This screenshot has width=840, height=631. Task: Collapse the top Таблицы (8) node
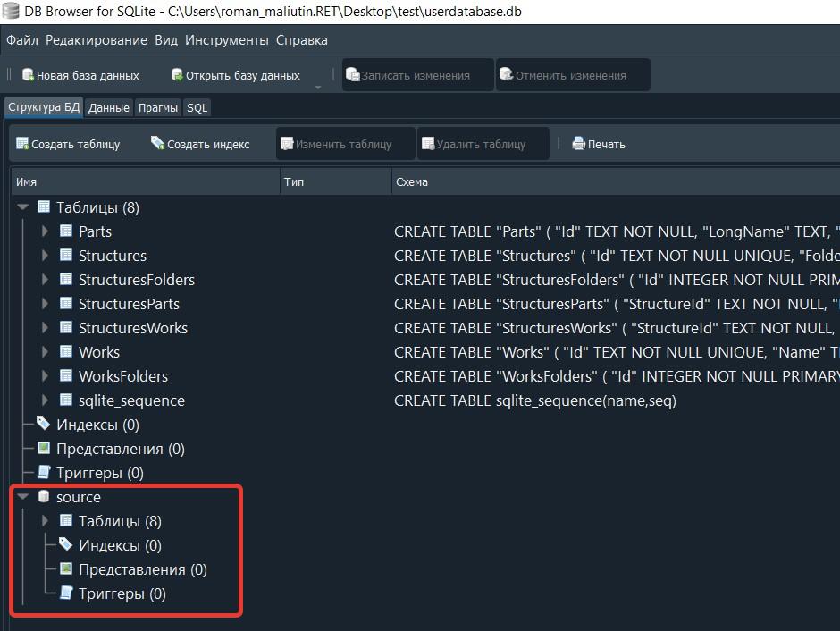coord(22,206)
